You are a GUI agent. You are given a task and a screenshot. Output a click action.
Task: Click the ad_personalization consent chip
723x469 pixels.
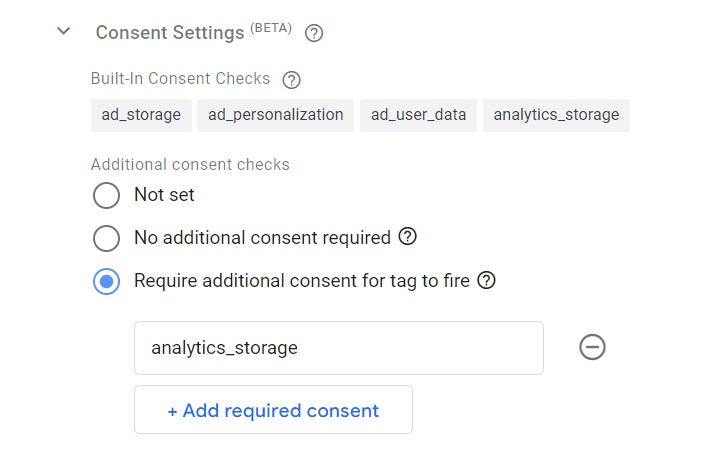coord(275,115)
